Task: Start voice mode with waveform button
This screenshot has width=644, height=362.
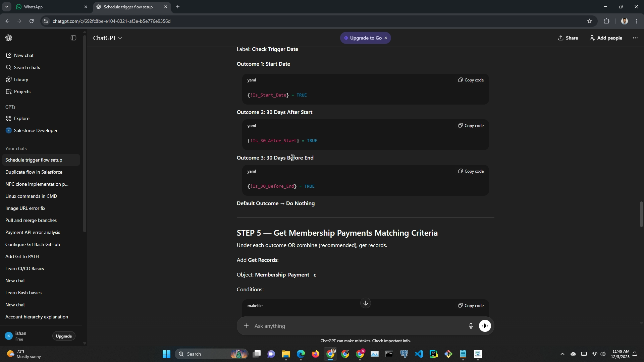Action: click(x=485, y=326)
